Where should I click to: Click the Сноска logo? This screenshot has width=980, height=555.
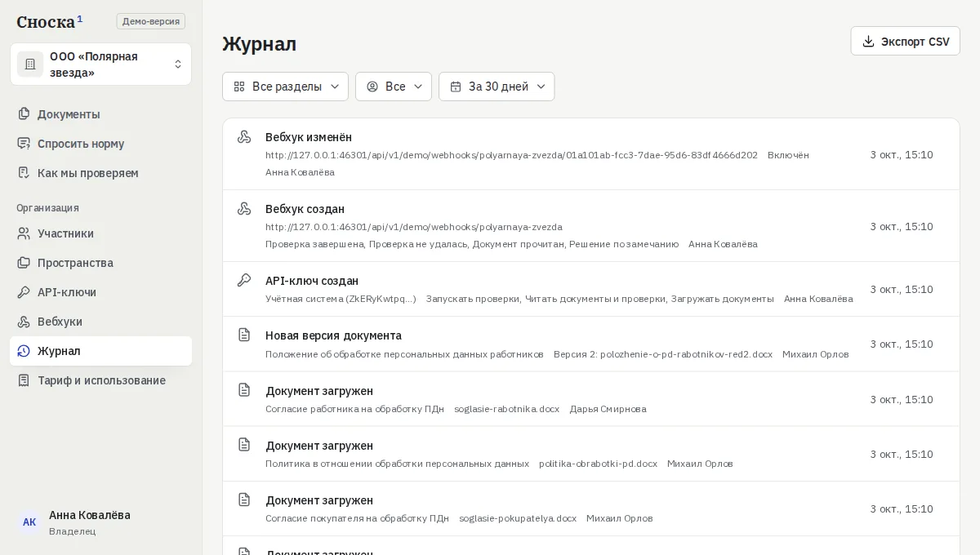coord(50,21)
